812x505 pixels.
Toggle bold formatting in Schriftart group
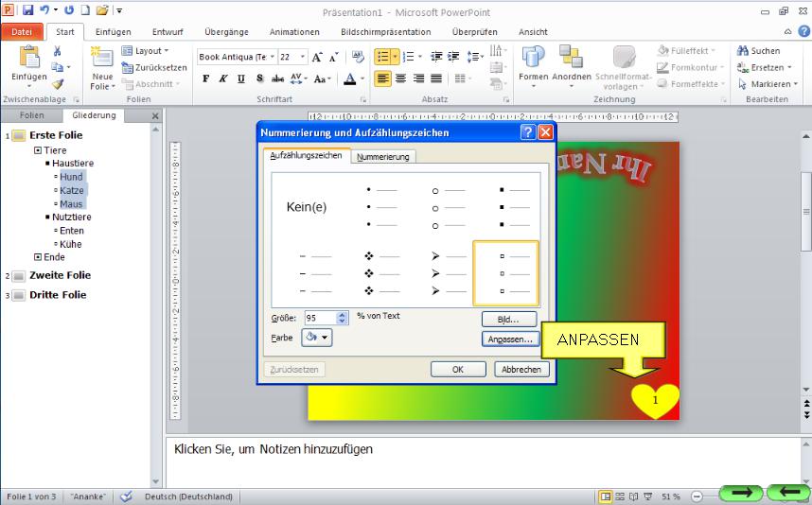click(x=206, y=79)
